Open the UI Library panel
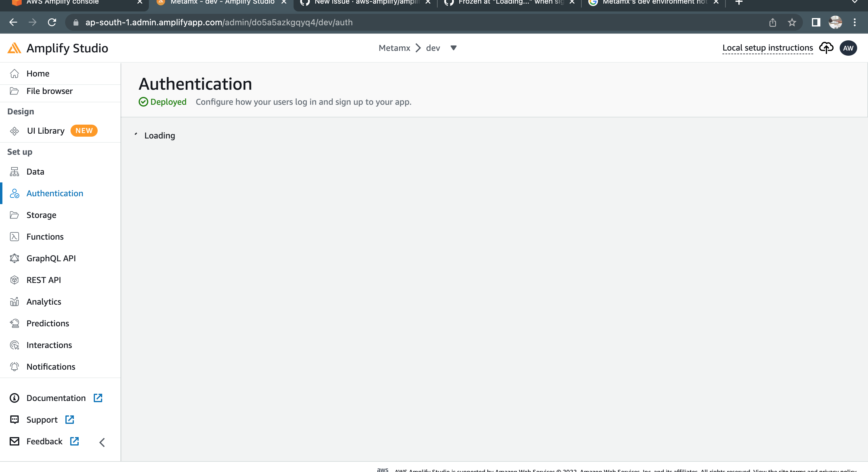The width and height of the screenshot is (868, 472). point(14,131)
